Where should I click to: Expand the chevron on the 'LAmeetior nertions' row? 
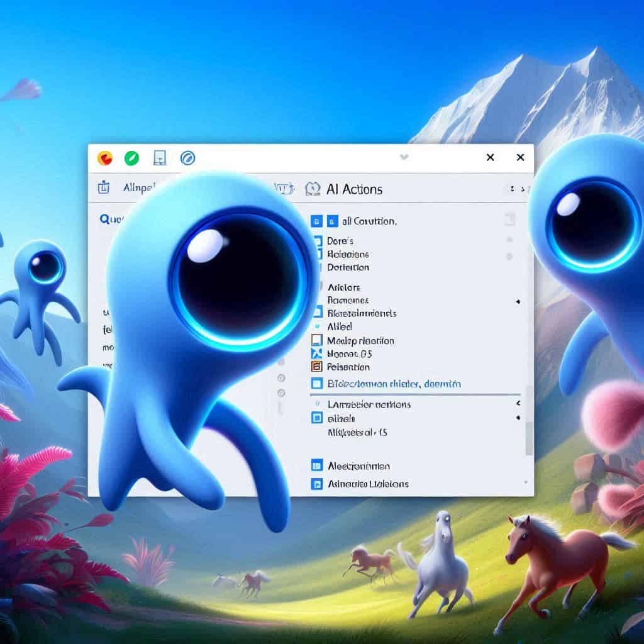(518, 403)
